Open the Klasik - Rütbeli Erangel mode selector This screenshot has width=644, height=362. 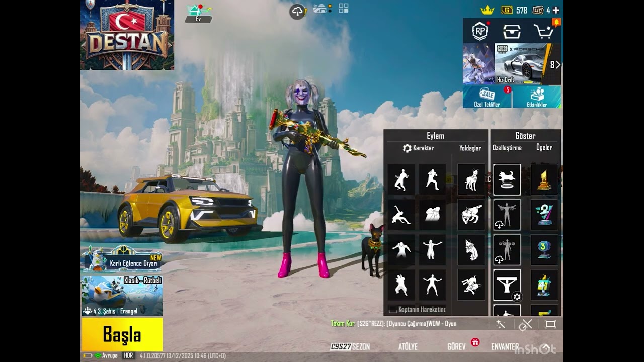click(x=122, y=296)
